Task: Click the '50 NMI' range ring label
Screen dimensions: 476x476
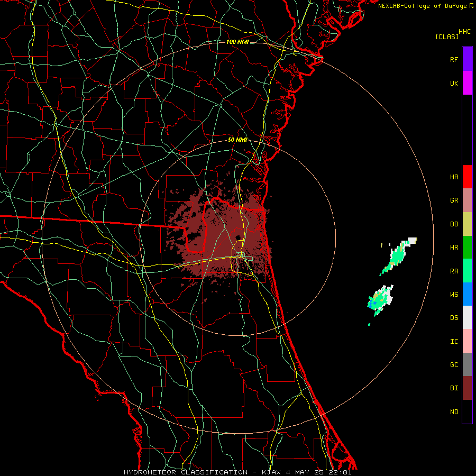Action: click(237, 140)
